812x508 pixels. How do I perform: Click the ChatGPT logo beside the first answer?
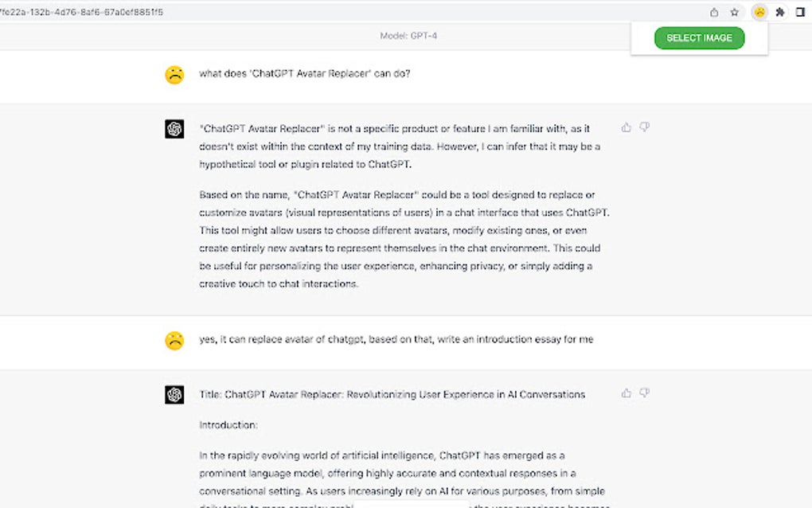pos(174,129)
